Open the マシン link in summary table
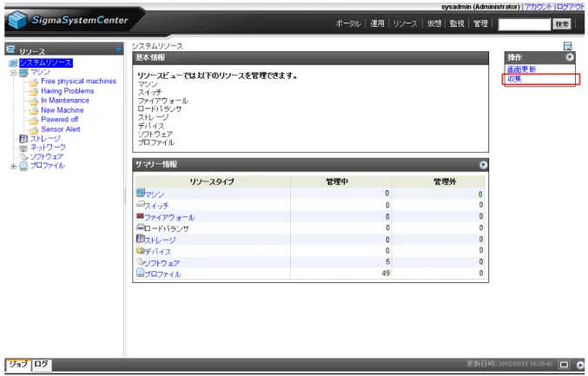The width and height of the screenshot is (588, 376). tap(155, 195)
